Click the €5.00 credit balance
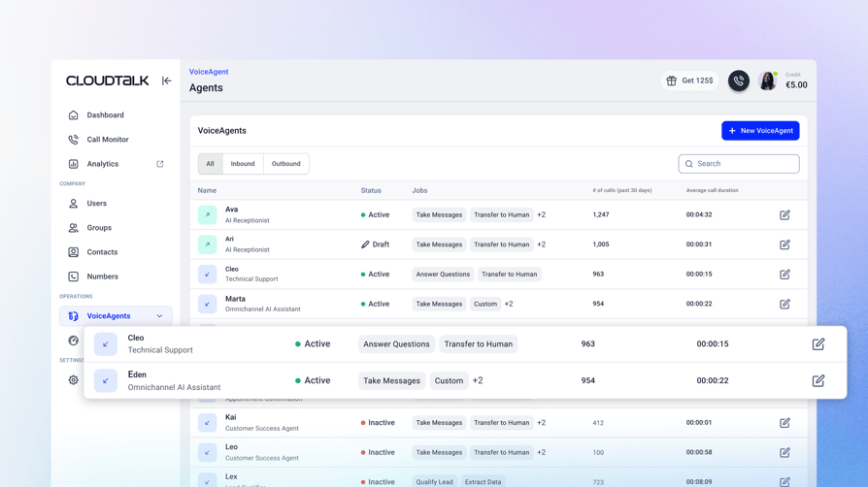This screenshot has height=487, width=868. coord(796,84)
